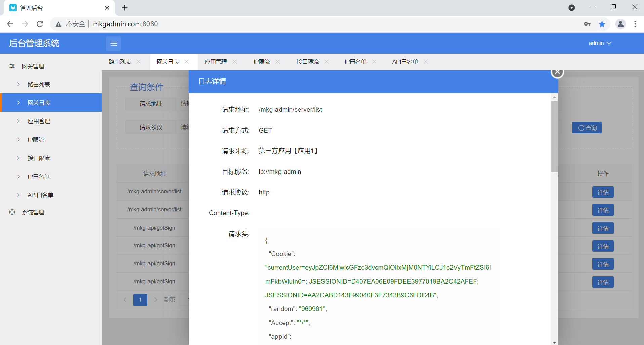Click the 第三方应用【应用1】 source value
644x345 pixels.
coord(289,151)
